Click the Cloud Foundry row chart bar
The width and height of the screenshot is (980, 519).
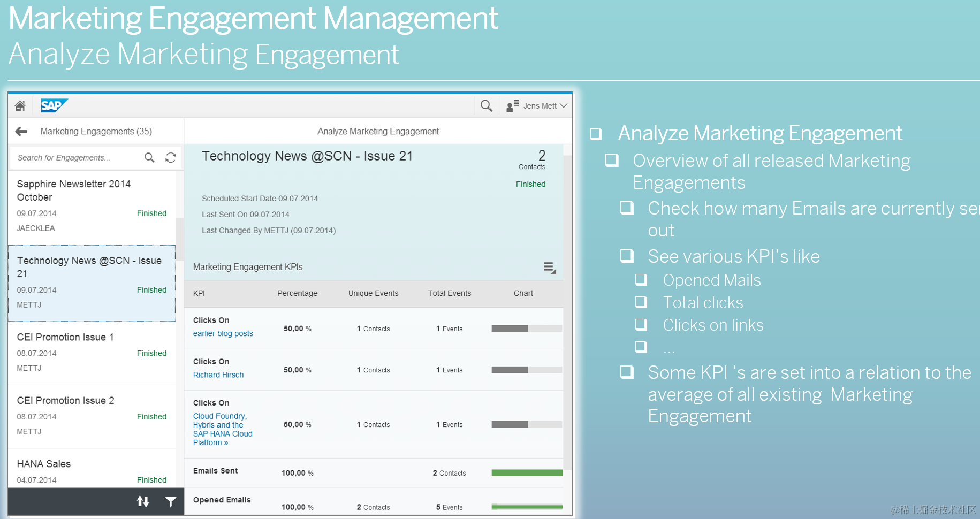point(527,424)
